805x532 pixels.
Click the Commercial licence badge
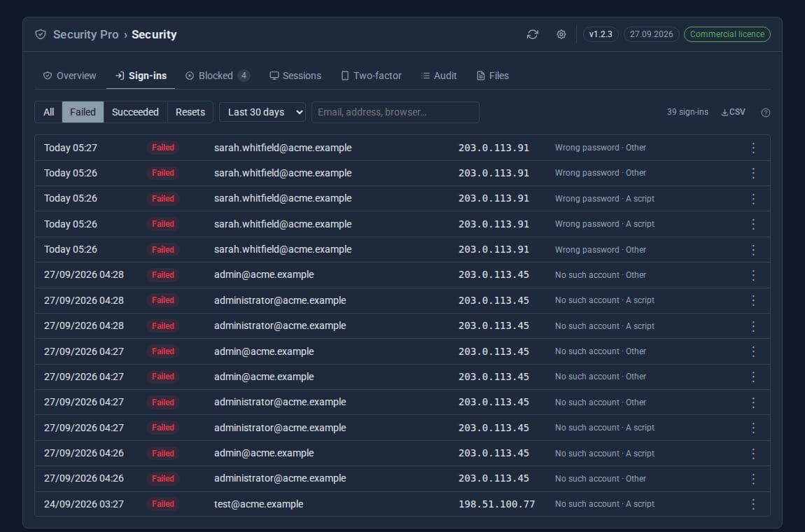pyautogui.click(x=727, y=34)
